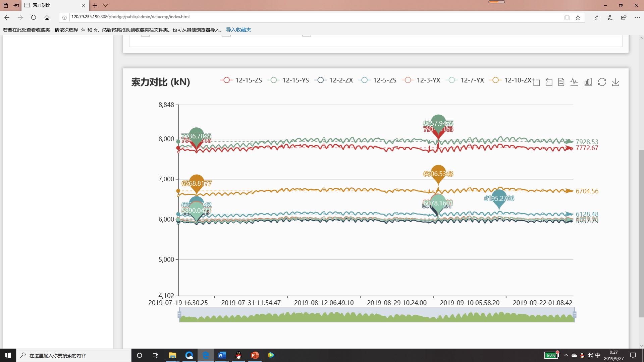Open QQ penguin from taskbar
Viewport: 644px width, 362px height.
pos(238,355)
